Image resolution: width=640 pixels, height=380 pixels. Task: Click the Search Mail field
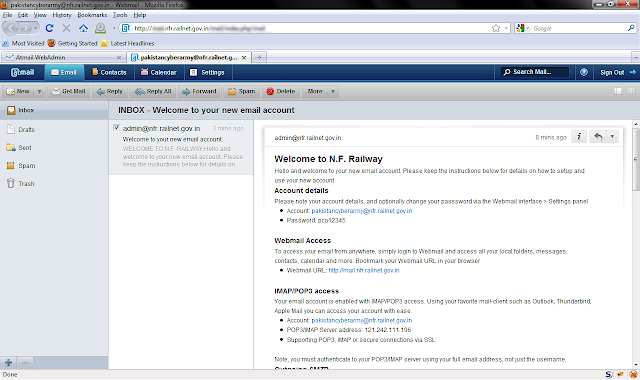tap(535, 72)
